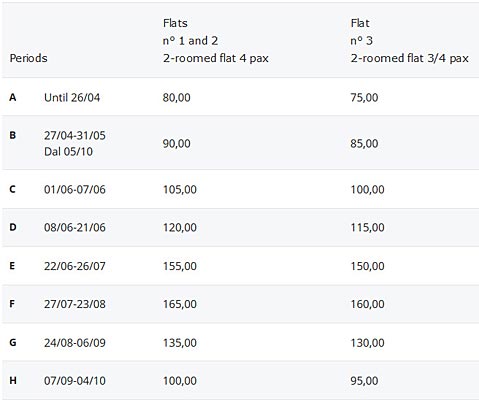Click the 24/08-06/09 date range

pos(75,343)
